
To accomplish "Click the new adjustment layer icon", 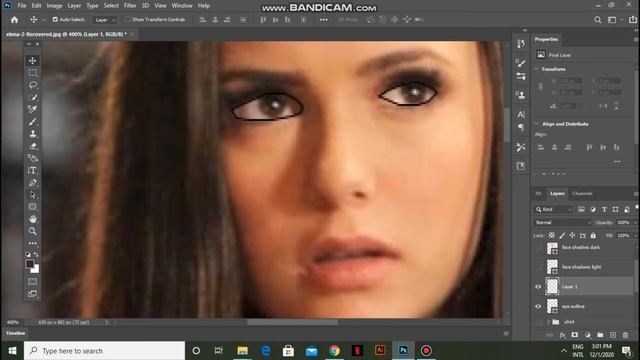I will [x=587, y=335].
